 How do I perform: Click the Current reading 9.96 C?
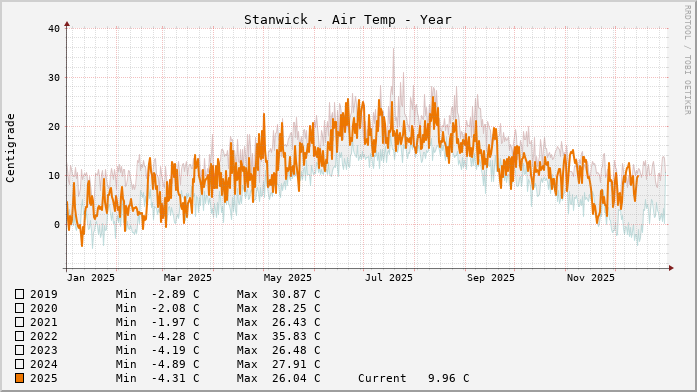[x=449, y=378]
